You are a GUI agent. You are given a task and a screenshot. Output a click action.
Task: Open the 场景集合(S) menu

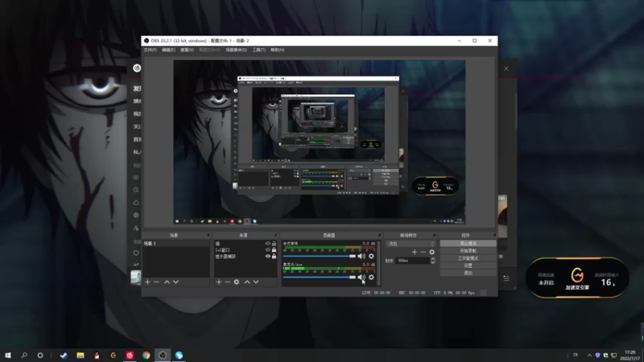coord(236,50)
